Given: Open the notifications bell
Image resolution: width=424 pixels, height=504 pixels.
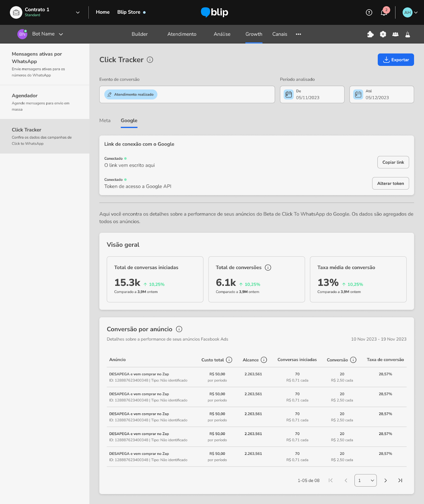Looking at the screenshot, I should click(x=384, y=13).
